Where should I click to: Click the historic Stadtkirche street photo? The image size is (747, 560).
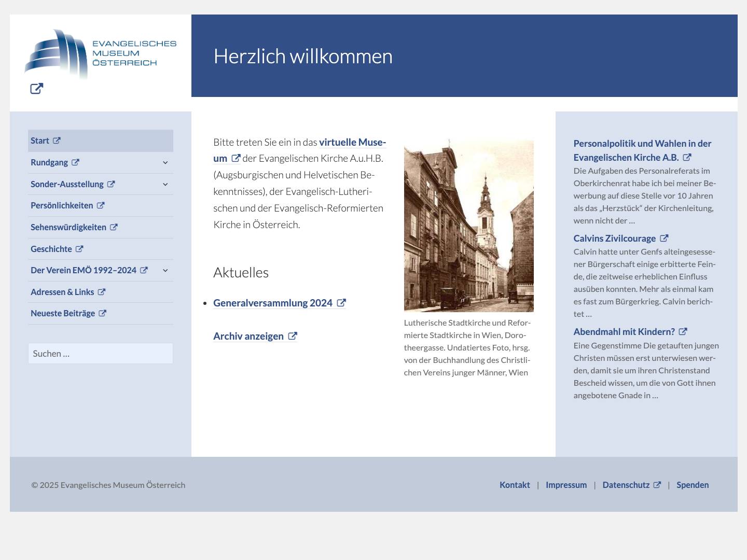coord(468,226)
